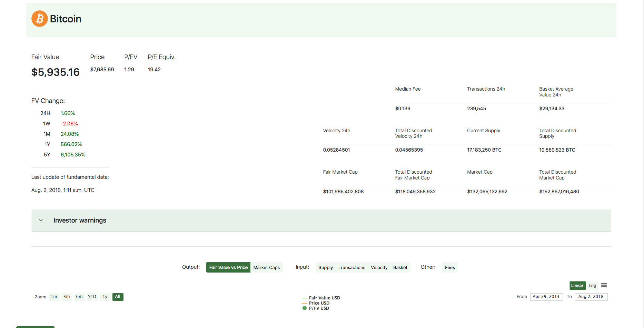
Task: Select Market Caps output view
Action: (267, 267)
